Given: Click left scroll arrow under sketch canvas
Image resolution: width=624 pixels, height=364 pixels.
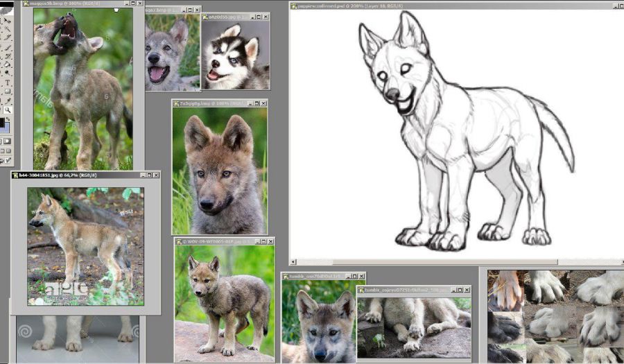Looking at the screenshot, I should point(293,263).
